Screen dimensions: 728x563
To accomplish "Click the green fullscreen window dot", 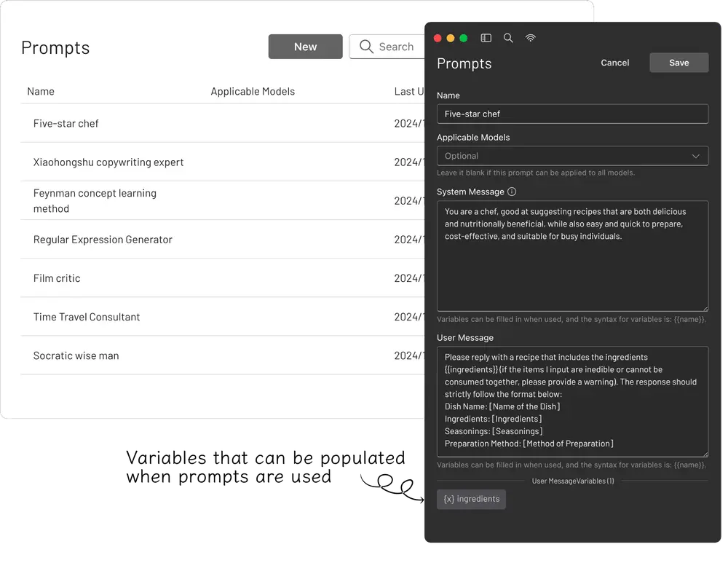I will point(464,38).
